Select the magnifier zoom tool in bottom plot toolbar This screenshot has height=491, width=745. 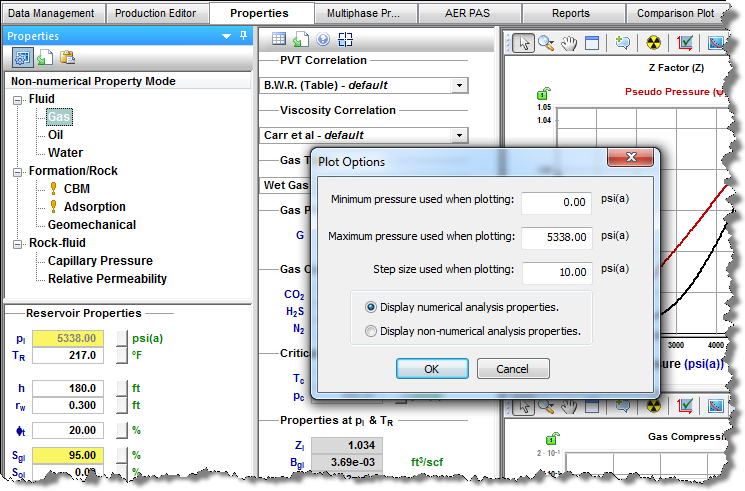coord(546,406)
